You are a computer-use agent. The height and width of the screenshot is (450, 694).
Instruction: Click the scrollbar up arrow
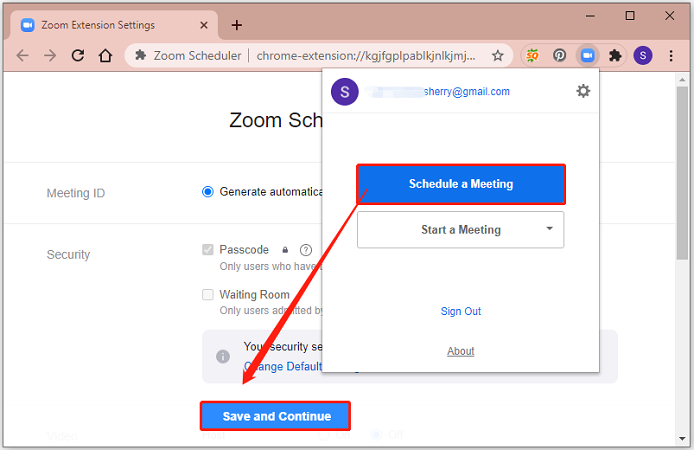[x=682, y=80]
